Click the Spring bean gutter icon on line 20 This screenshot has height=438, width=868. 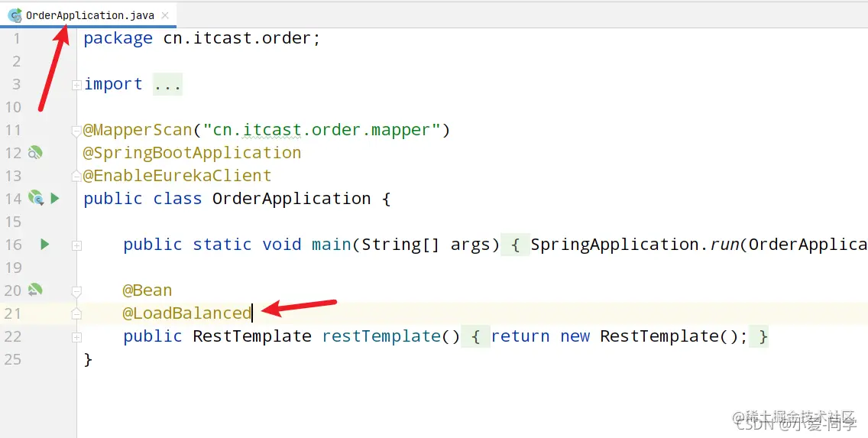pos(35,290)
